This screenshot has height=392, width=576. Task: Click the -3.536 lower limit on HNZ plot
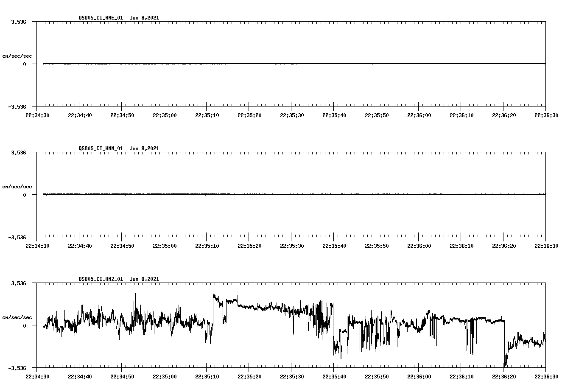coord(17,368)
